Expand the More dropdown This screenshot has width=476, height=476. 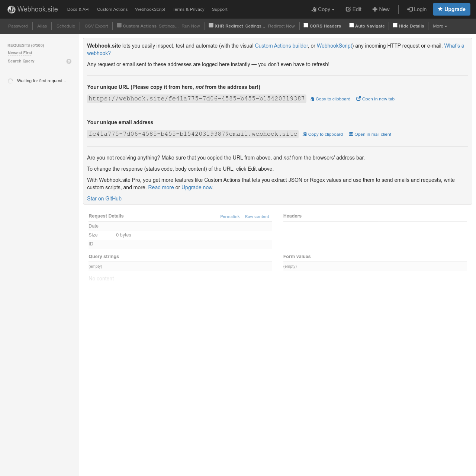click(x=440, y=26)
